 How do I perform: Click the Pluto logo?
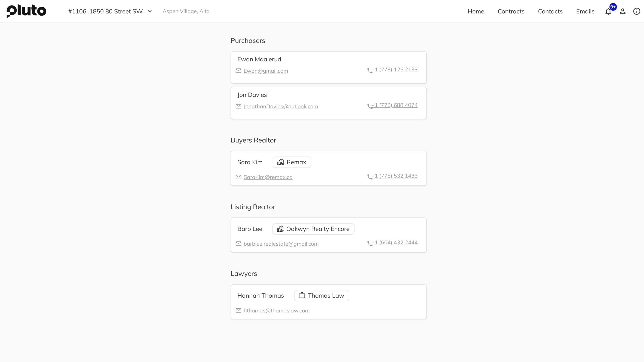click(x=26, y=11)
